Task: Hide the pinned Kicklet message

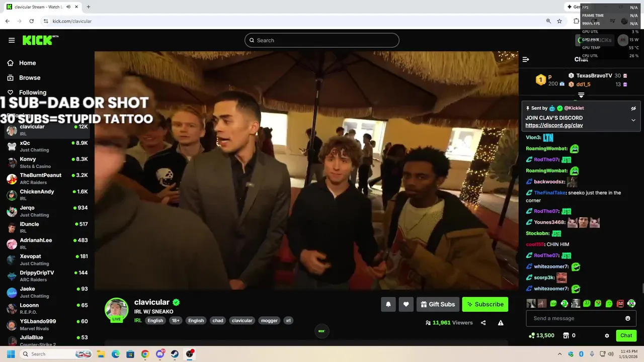Action: tap(633, 108)
